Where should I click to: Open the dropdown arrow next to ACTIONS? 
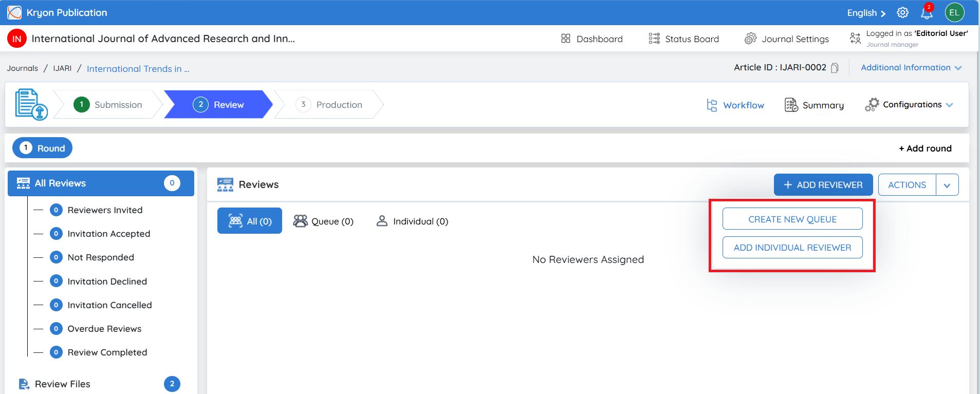point(947,185)
